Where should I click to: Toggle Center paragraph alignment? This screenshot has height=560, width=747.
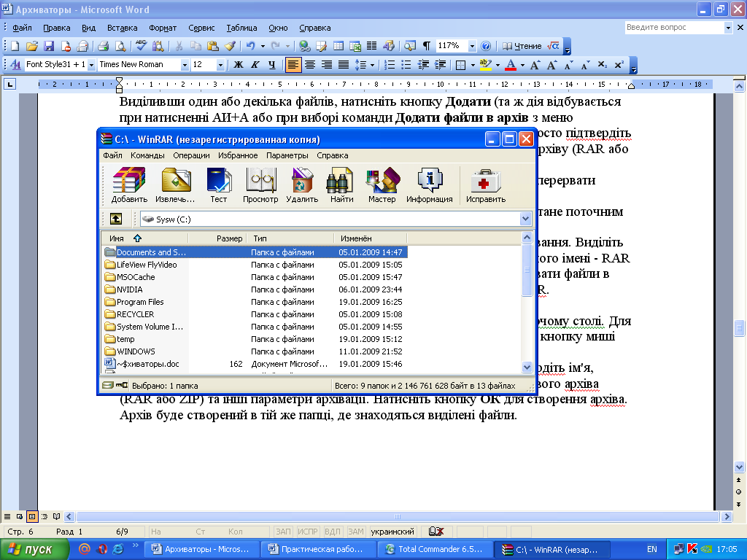[x=309, y=65]
